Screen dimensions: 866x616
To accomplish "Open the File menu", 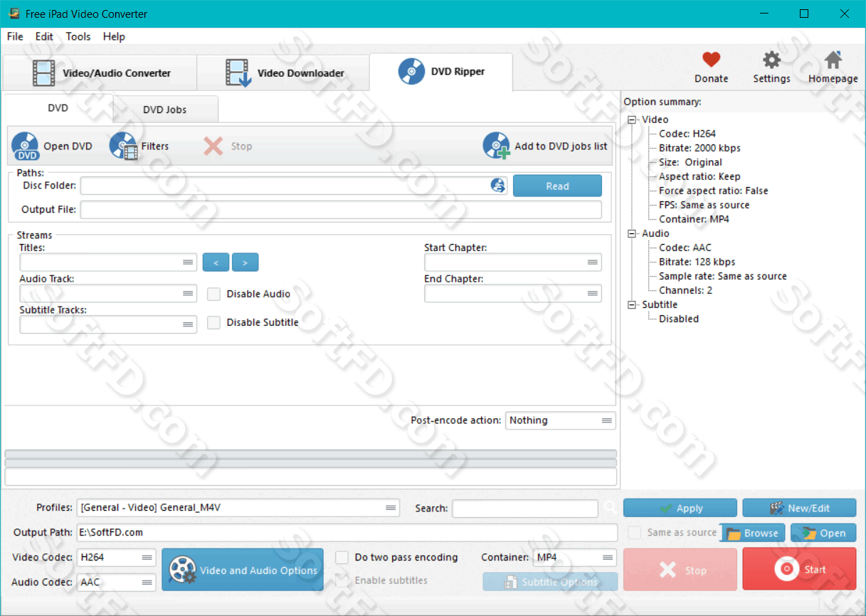I will (x=15, y=36).
